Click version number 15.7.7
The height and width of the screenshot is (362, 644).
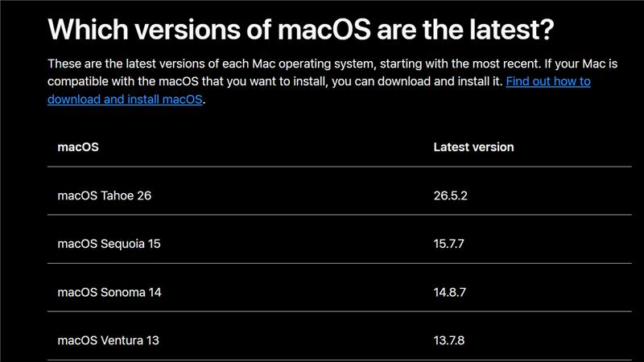449,244
